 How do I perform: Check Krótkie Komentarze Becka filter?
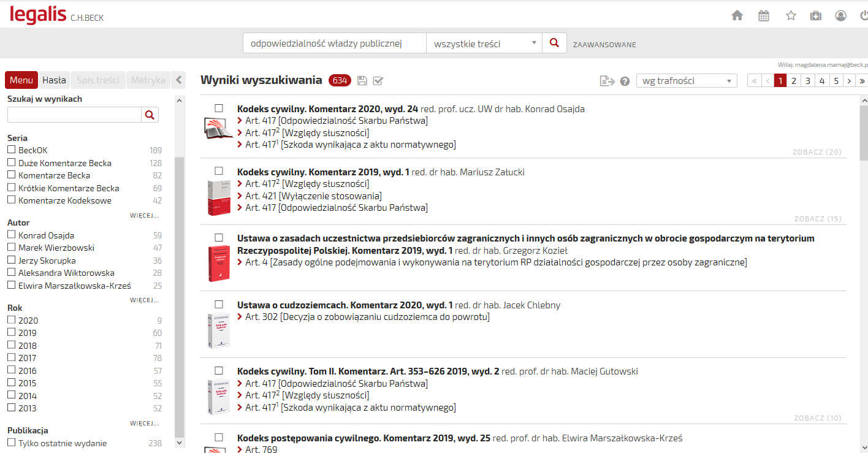pos(11,188)
